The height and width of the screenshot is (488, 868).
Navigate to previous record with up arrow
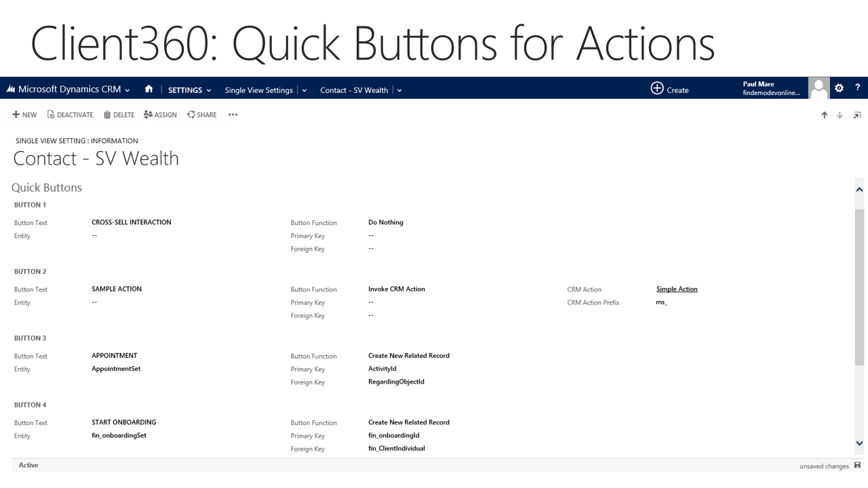[x=825, y=115]
